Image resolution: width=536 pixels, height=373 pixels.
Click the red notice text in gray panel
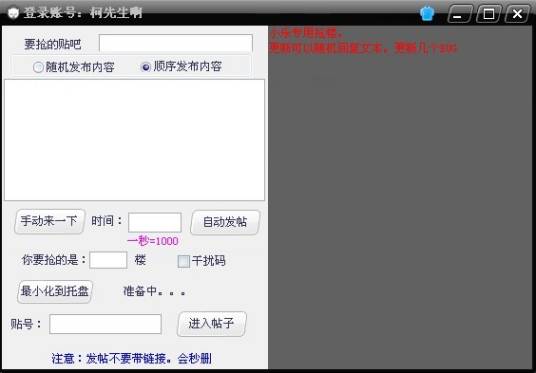coord(363,41)
